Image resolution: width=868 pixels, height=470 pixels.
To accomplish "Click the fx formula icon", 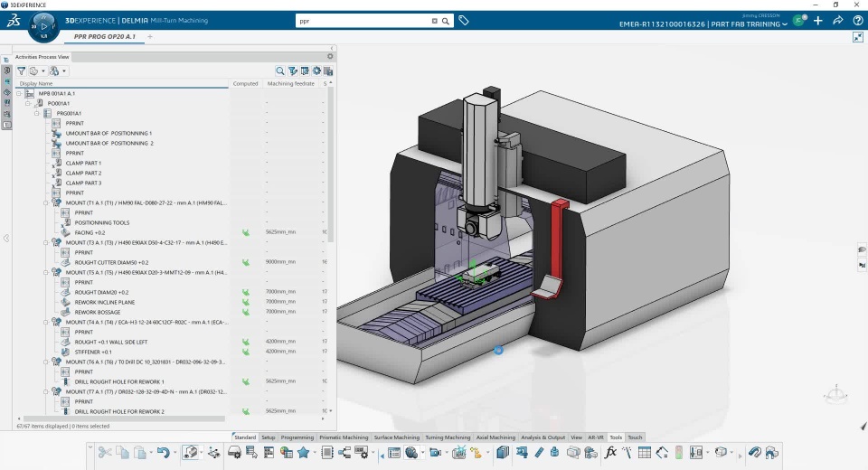I will [x=610, y=452].
